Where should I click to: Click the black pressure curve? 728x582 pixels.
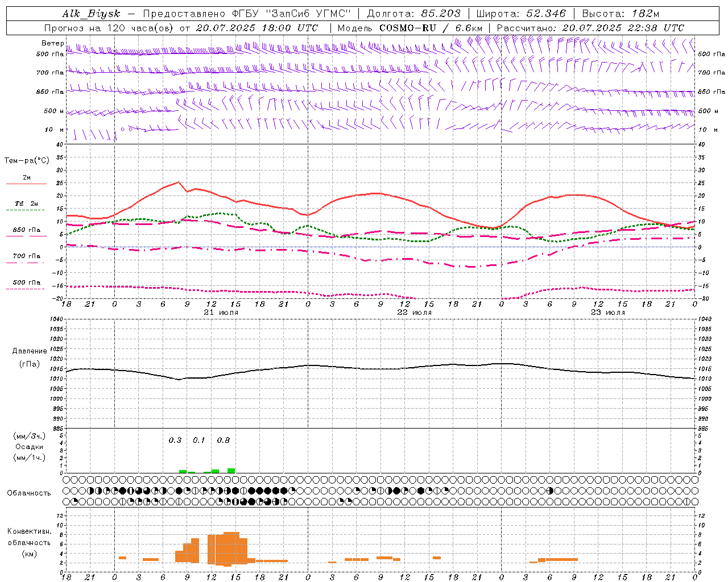(380, 368)
